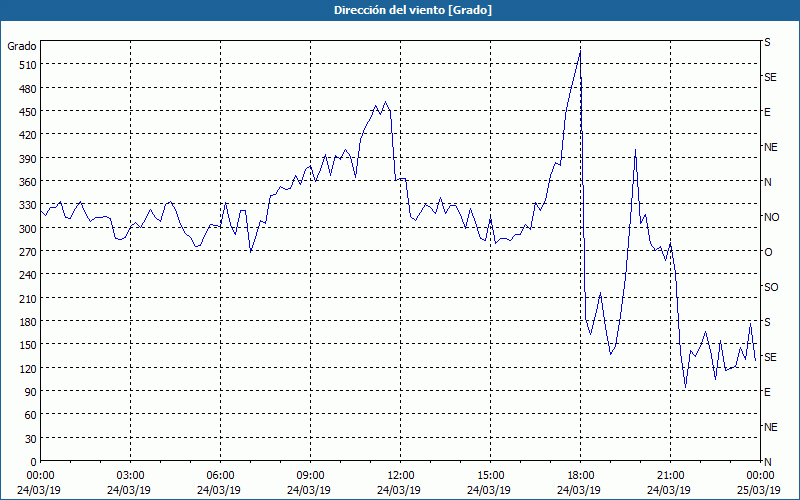The width and height of the screenshot is (800, 500).
Task: Select the 'N' compass label level with 360
Action: [767, 182]
